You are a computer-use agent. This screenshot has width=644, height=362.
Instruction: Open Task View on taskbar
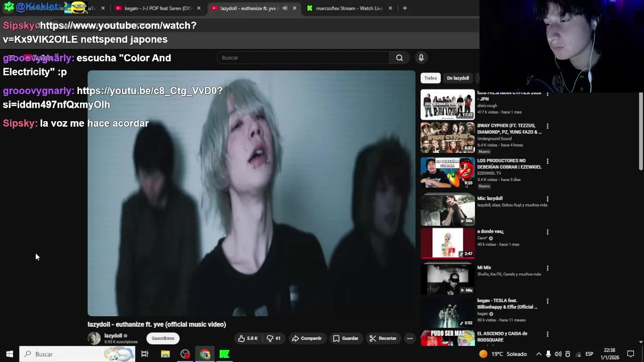pos(145,354)
